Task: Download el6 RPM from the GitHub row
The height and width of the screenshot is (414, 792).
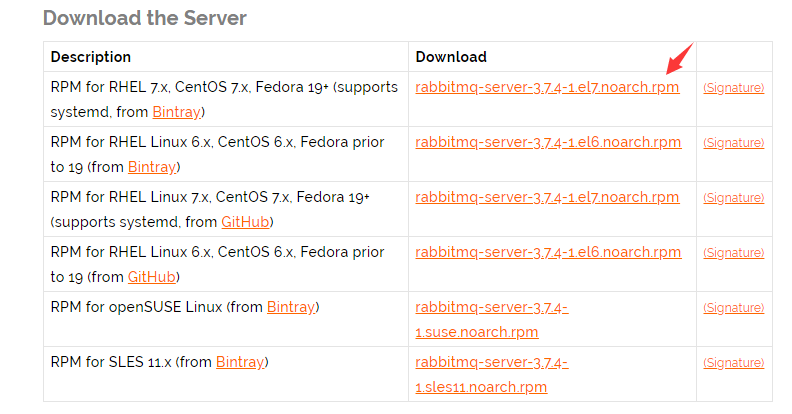Action: (548, 252)
